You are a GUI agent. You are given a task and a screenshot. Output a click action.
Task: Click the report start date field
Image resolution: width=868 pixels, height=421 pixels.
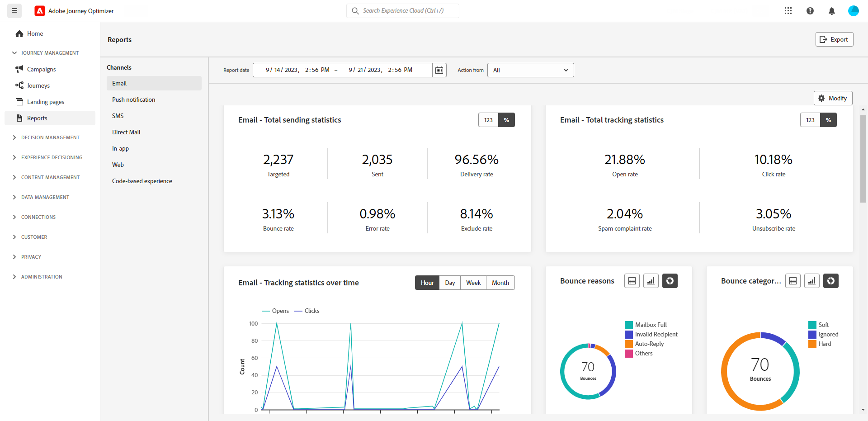click(297, 70)
